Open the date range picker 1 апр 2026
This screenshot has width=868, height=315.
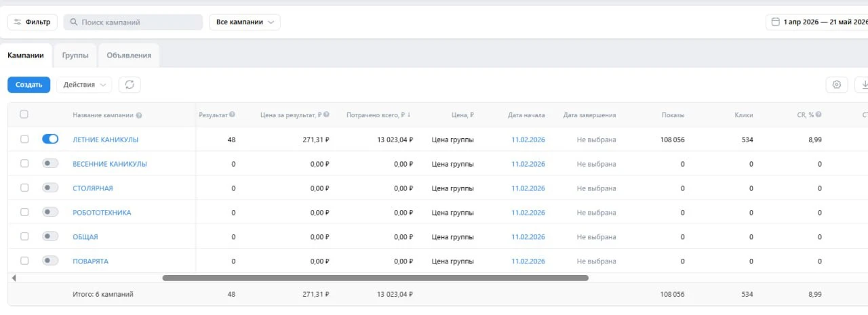pyautogui.click(x=817, y=22)
